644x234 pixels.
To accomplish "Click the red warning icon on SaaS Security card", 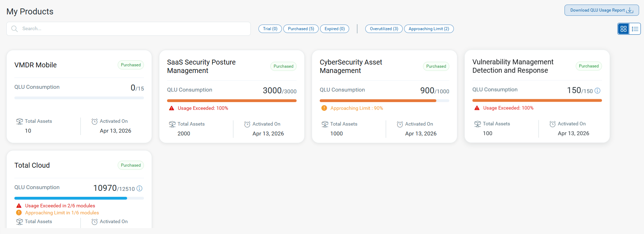I will coord(172,108).
